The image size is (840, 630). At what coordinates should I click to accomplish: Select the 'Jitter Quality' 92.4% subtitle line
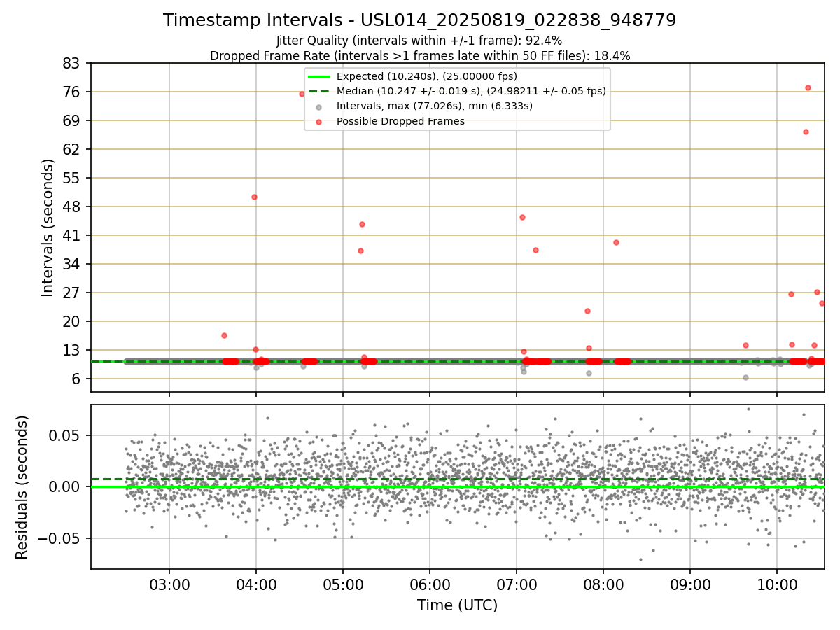click(x=419, y=41)
